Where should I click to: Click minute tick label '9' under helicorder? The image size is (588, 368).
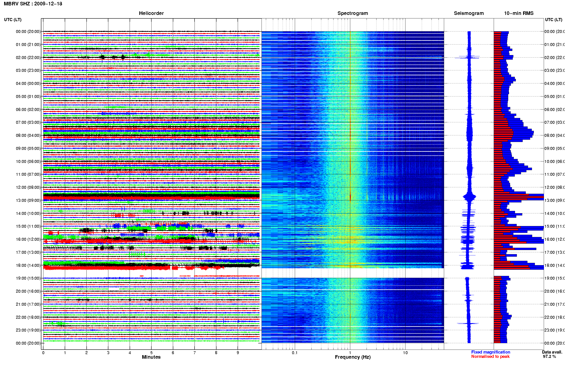tap(238, 353)
